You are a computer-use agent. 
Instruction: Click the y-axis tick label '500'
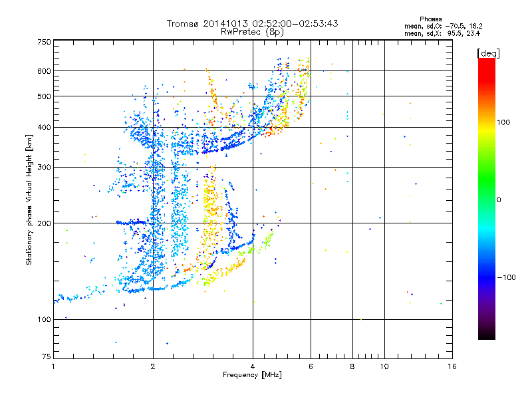pos(45,96)
